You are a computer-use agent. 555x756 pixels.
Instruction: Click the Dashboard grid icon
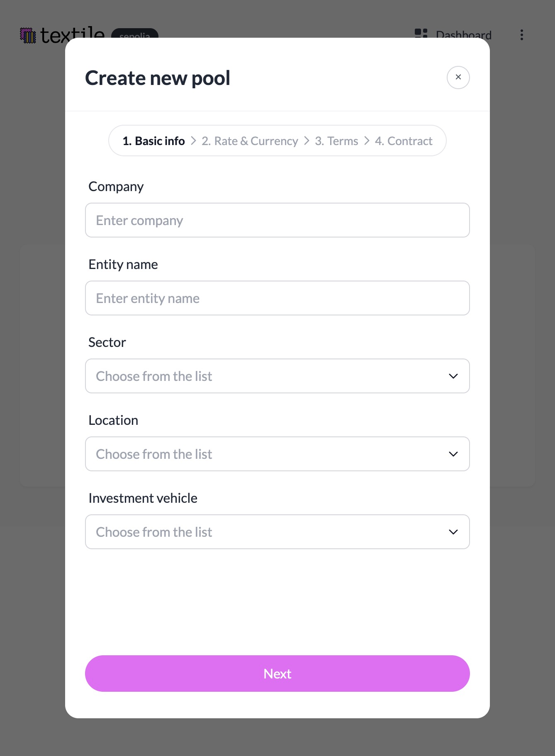421,33
